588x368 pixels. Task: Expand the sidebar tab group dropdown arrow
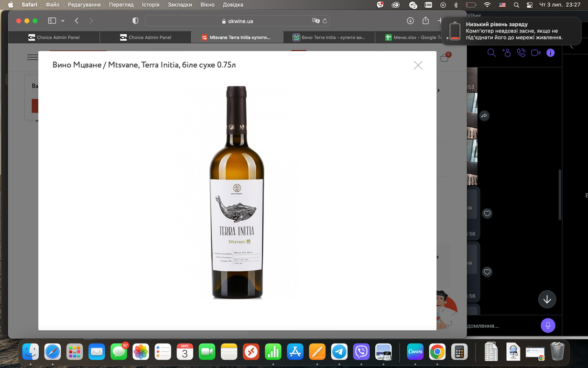pyautogui.click(x=63, y=21)
